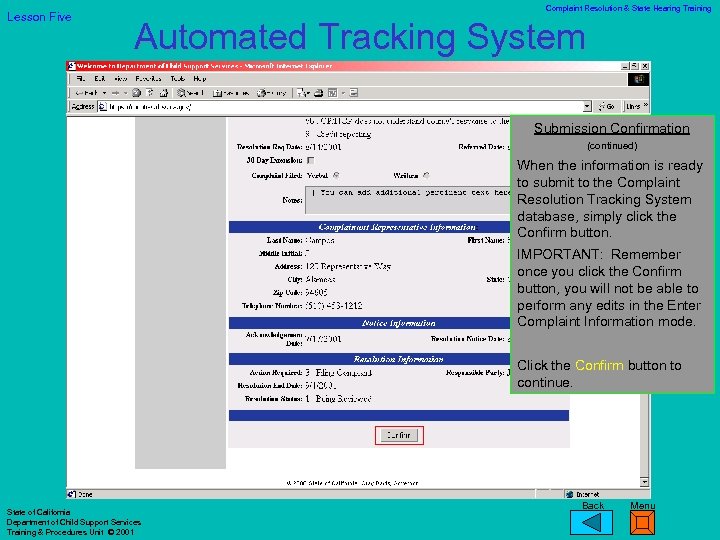Screen dimensions: 720x540
Task: Click the Resolution Information section header
Action: click(x=398, y=359)
